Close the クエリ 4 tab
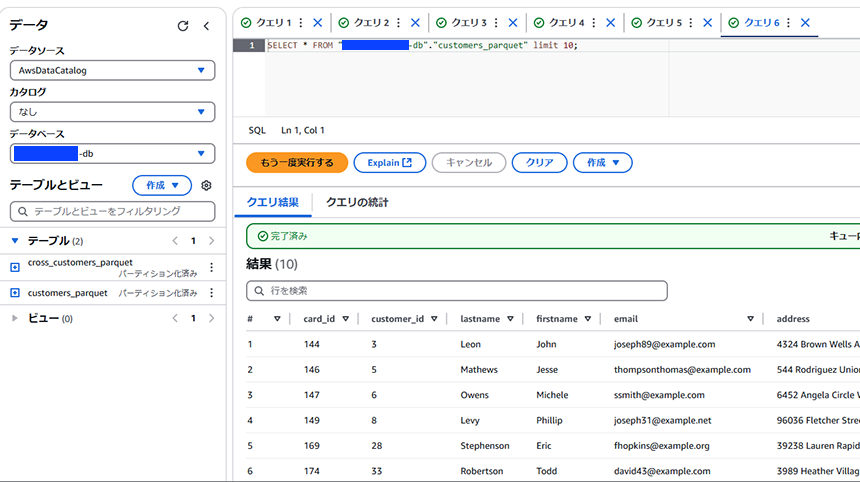The width and height of the screenshot is (860, 482). tap(610, 22)
